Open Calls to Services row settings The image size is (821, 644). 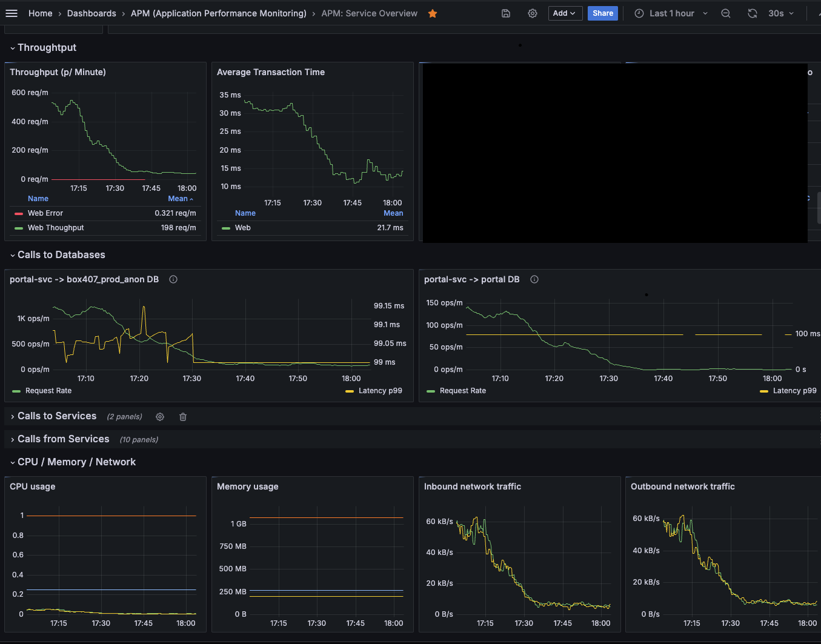click(160, 417)
